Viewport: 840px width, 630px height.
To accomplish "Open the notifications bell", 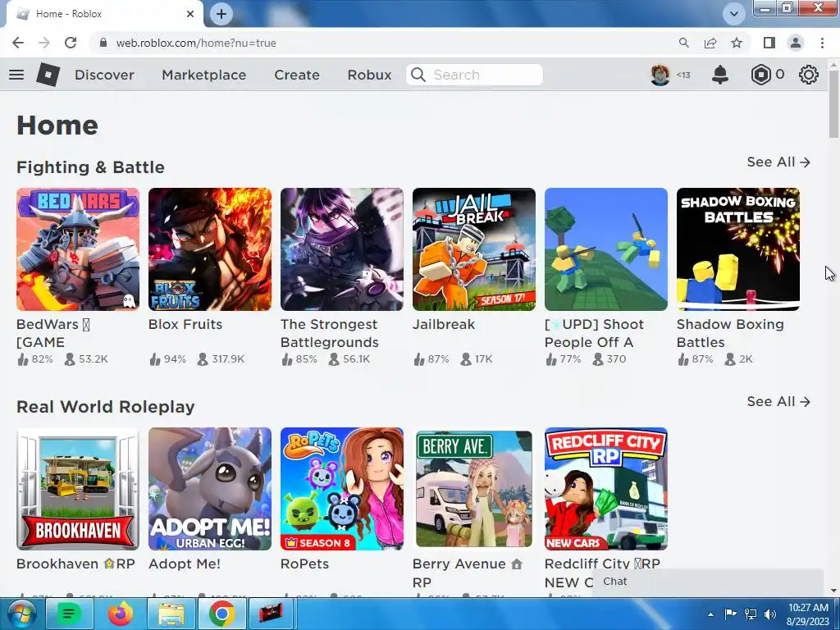I will point(720,75).
